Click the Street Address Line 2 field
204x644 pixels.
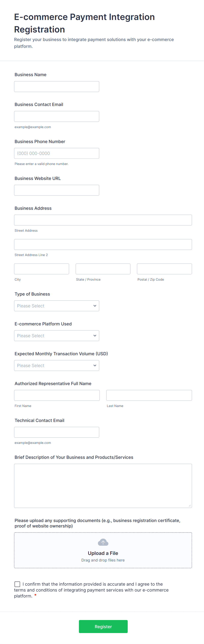[103, 244]
